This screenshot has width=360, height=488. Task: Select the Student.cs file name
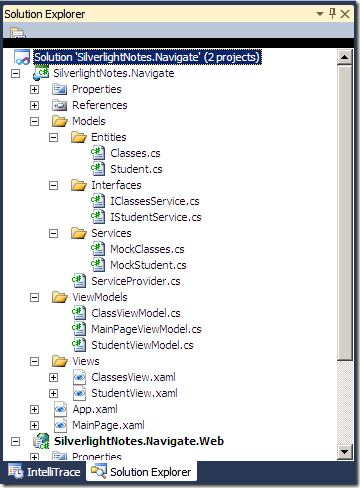(136, 169)
